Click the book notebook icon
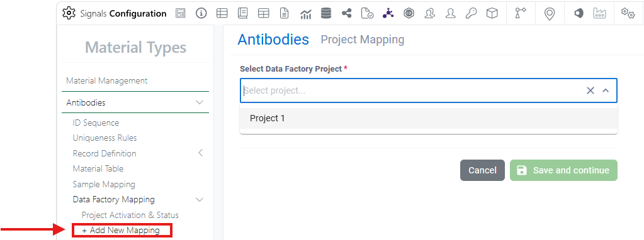644x240 pixels. (243, 14)
